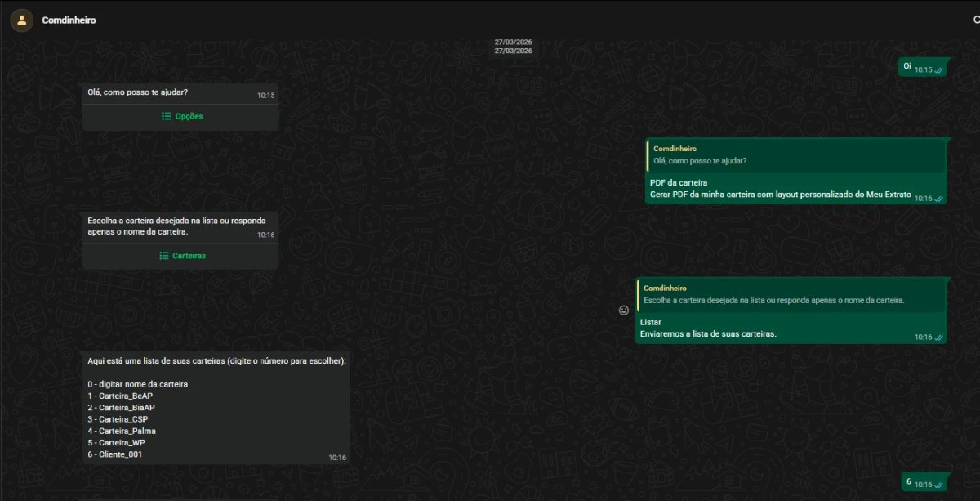Select the 'Listar' sent message text
The height and width of the screenshot is (501, 980).
(651, 322)
